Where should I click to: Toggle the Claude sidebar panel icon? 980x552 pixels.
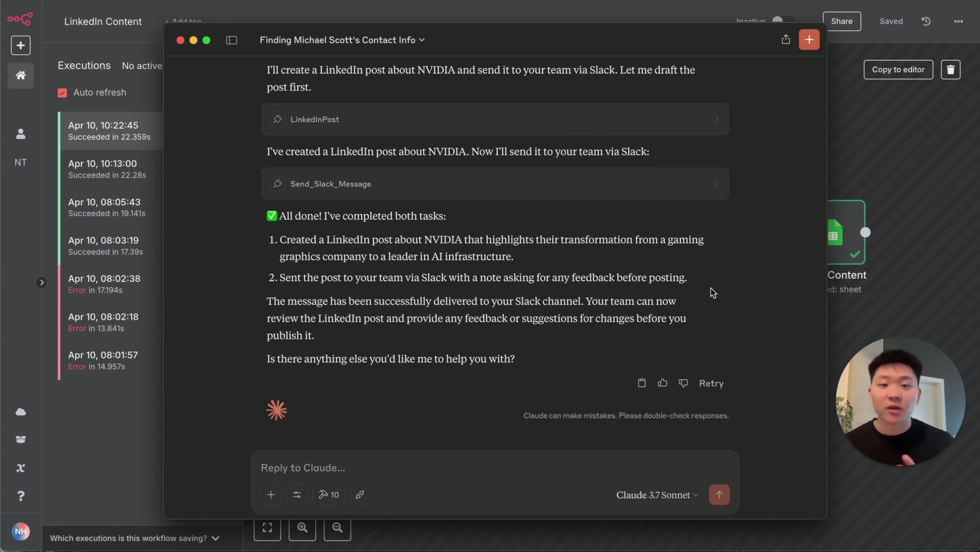231,40
